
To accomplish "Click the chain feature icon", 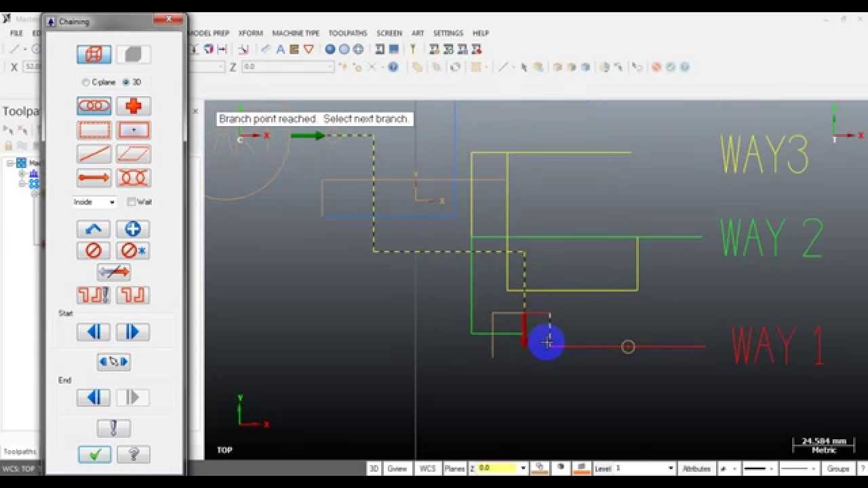I will point(133,295).
